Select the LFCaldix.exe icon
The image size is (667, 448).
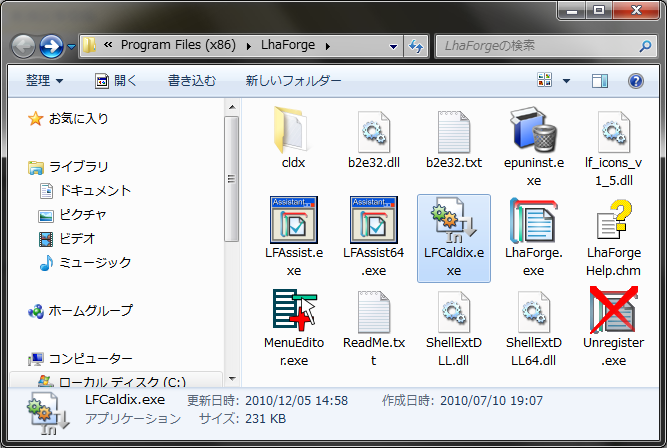pyautogui.click(x=453, y=238)
